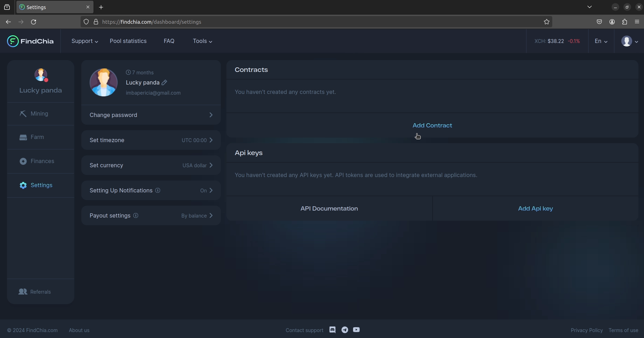Click the FindChia logo

coord(30,41)
